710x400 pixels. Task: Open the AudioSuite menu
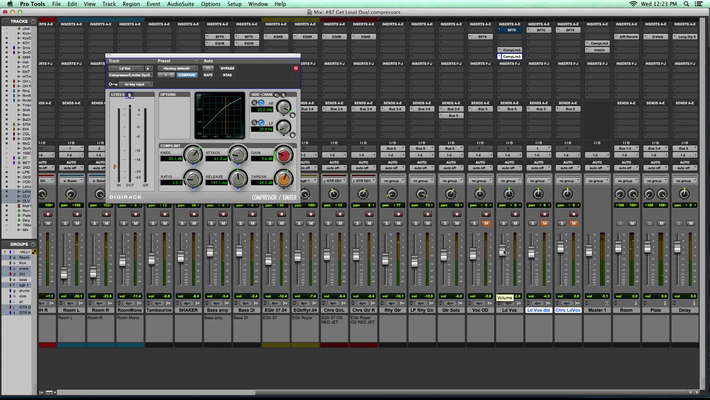[180, 4]
